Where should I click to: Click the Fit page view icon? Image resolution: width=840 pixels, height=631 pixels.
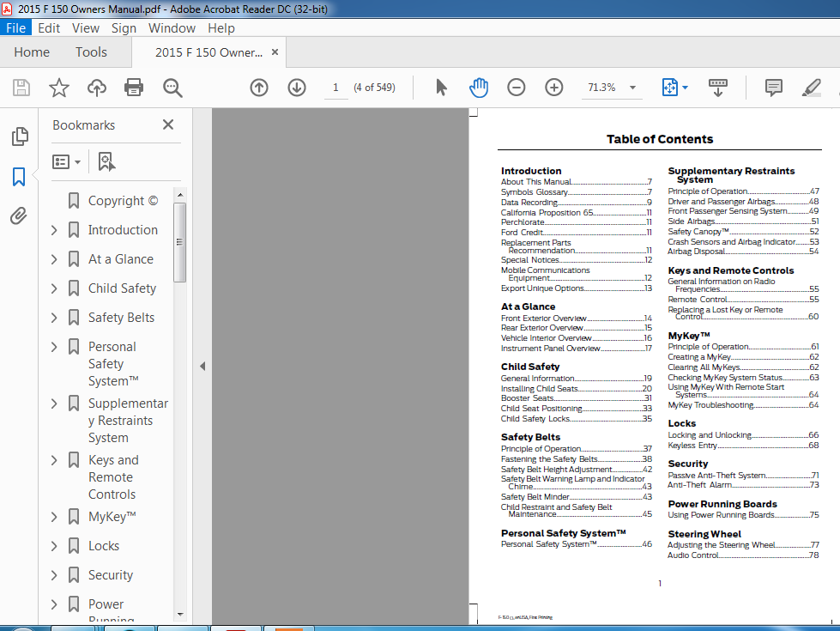pos(669,88)
